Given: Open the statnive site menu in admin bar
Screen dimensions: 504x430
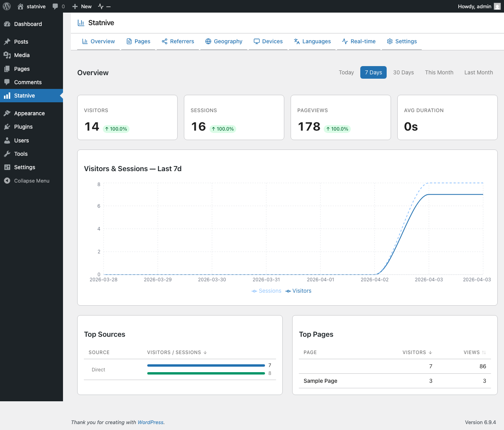Looking at the screenshot, I should (31, 6).
